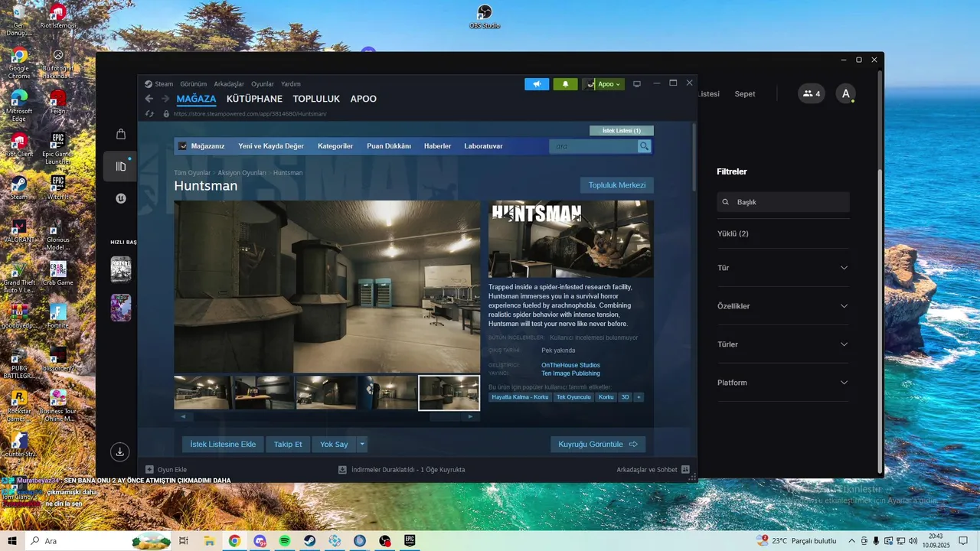Open Steam in the taskbar
The width and height of the screenshot is (980, 551).
309,541
